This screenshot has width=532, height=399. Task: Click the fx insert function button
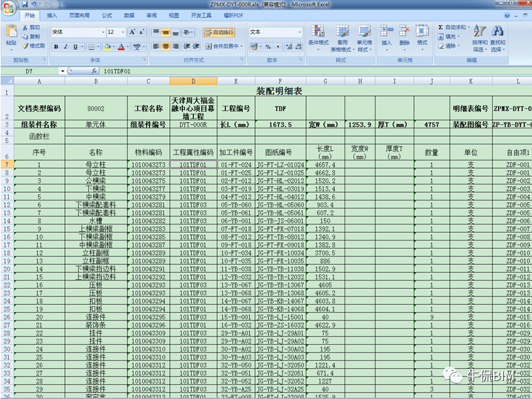coord(94,71)
